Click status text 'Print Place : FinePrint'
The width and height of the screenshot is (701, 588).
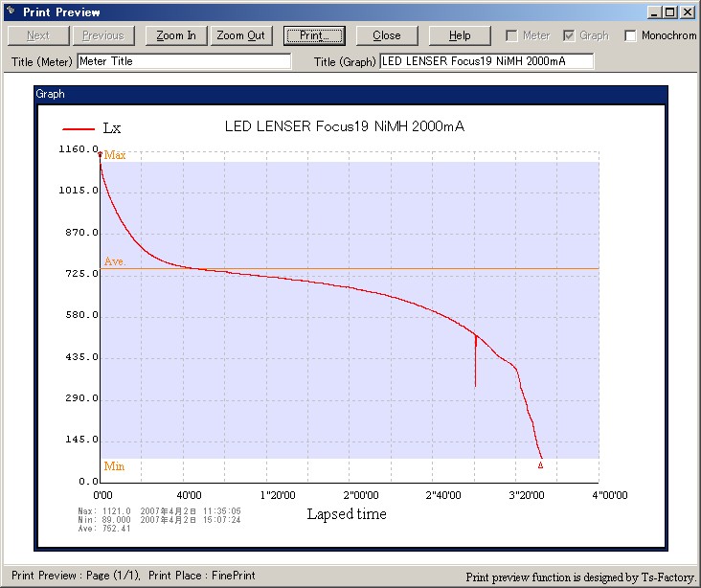pos(202,576)
